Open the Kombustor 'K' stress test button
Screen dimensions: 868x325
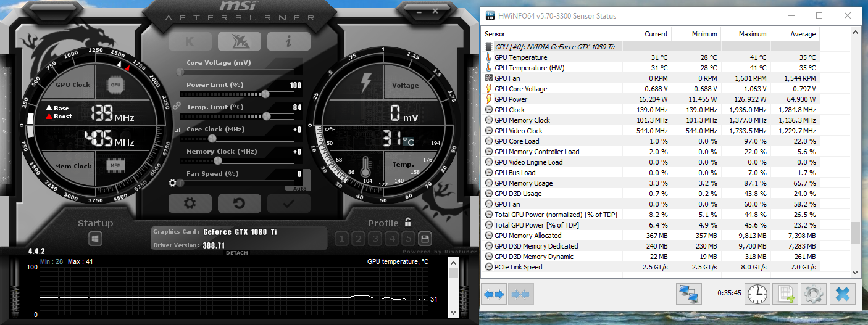click(190, 41)
